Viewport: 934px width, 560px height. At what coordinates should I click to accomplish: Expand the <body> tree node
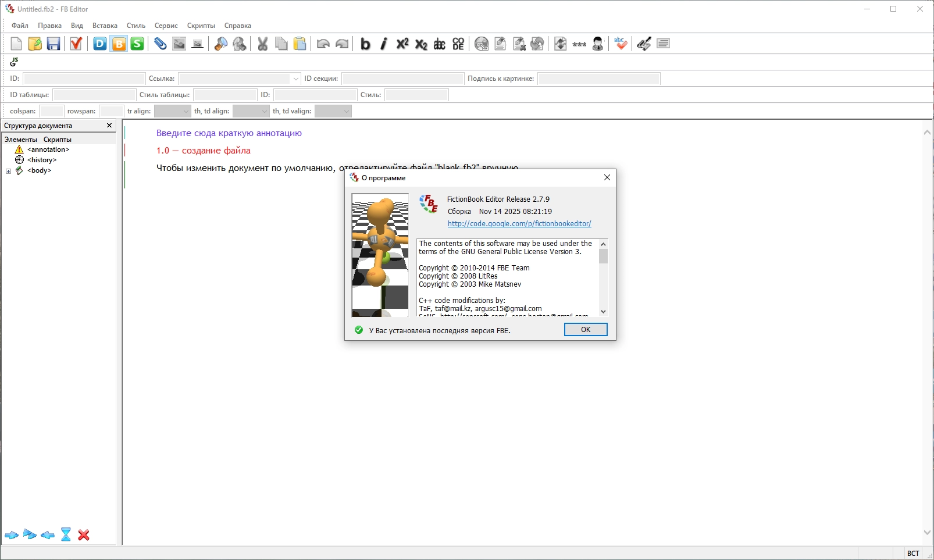(x=8, y=171)
